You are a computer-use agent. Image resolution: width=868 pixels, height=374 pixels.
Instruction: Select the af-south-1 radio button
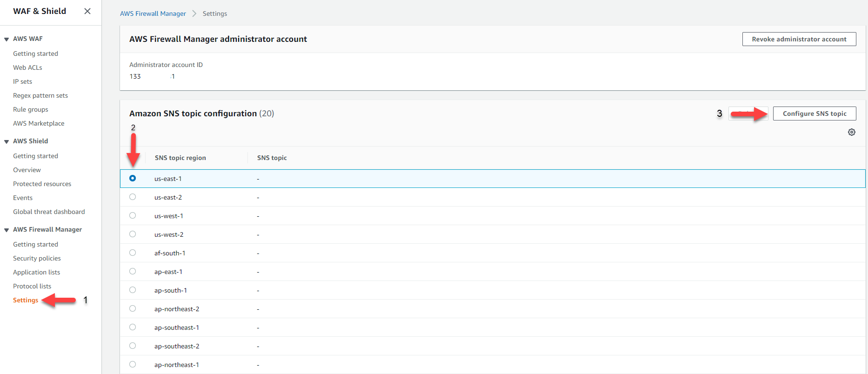click(133, 253)
